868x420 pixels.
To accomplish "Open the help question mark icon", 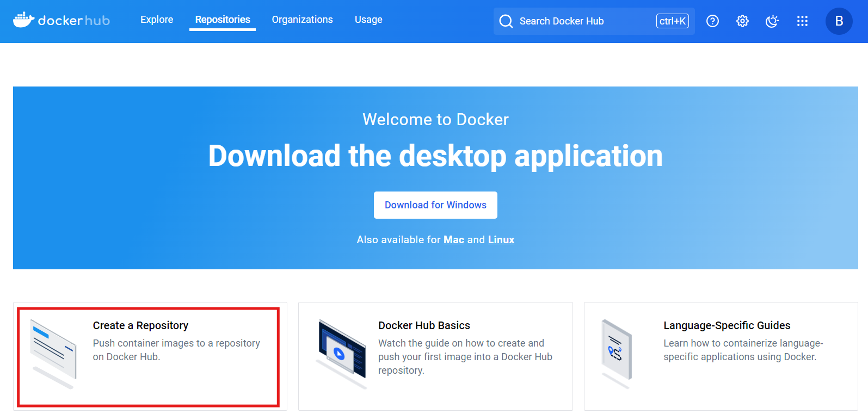I will [x=712, y=21].
